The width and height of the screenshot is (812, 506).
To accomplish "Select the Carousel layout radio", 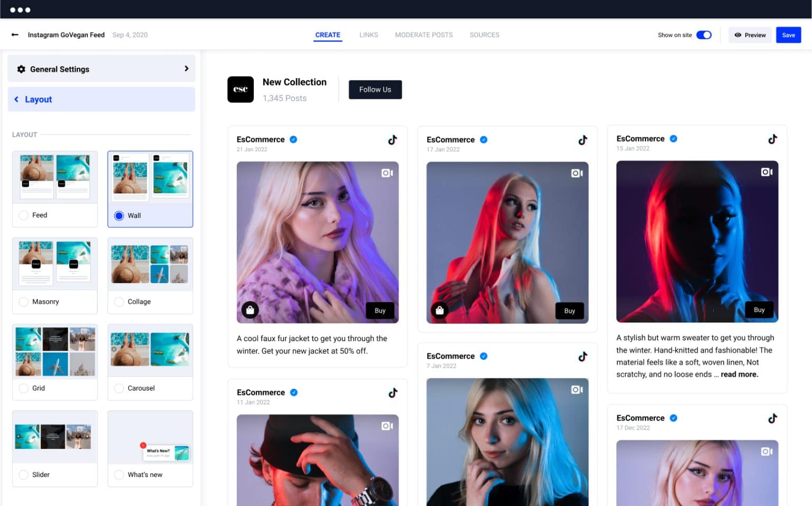I will [119, 388].
